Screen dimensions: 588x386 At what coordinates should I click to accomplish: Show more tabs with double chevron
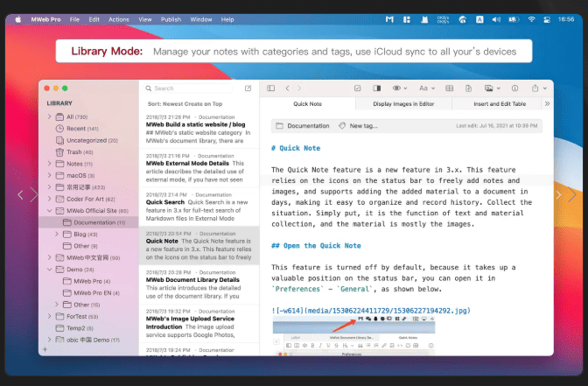pos(547,103)
